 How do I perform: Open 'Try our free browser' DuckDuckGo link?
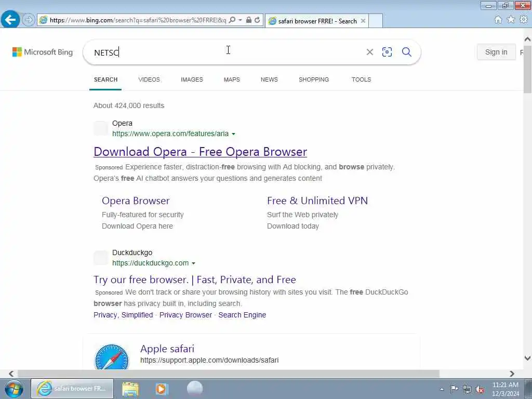(194, 280)
